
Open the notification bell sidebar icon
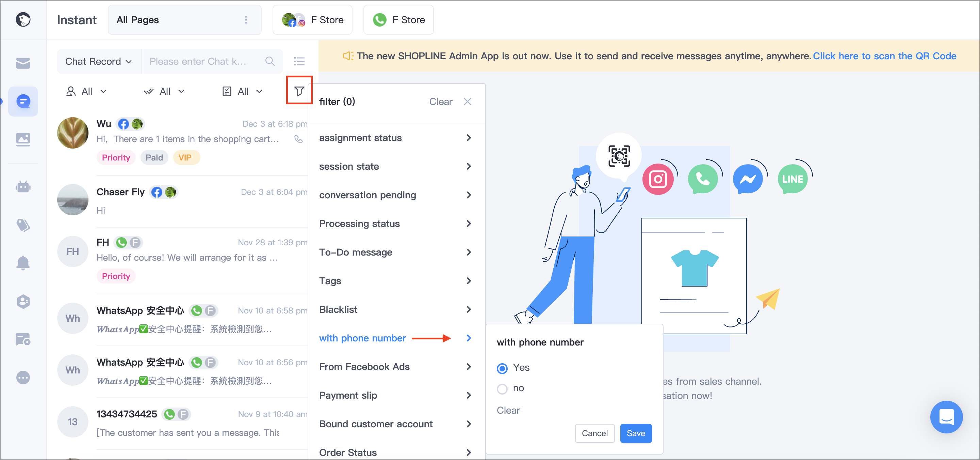pos(23,263)
